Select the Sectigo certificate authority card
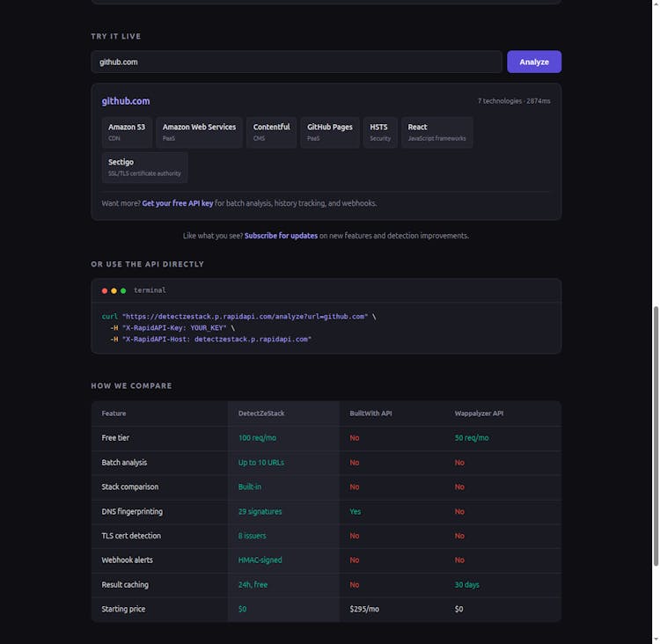The image size is (660, 644). click(x=144, y=167)
